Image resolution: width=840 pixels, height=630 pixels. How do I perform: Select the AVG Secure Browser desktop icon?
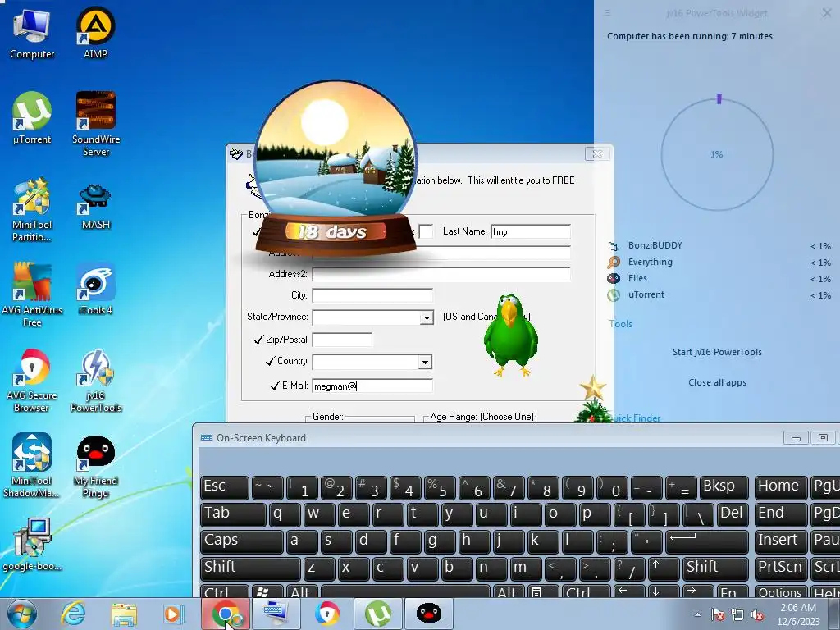[x=32, y=381]
